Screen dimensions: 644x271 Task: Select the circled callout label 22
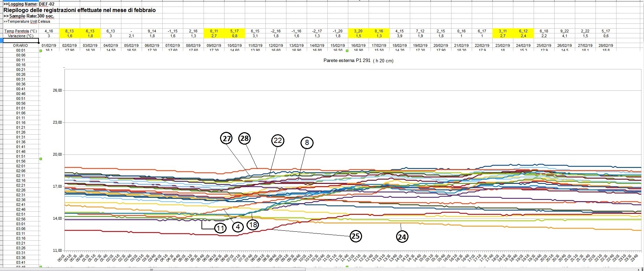[277, 140]
